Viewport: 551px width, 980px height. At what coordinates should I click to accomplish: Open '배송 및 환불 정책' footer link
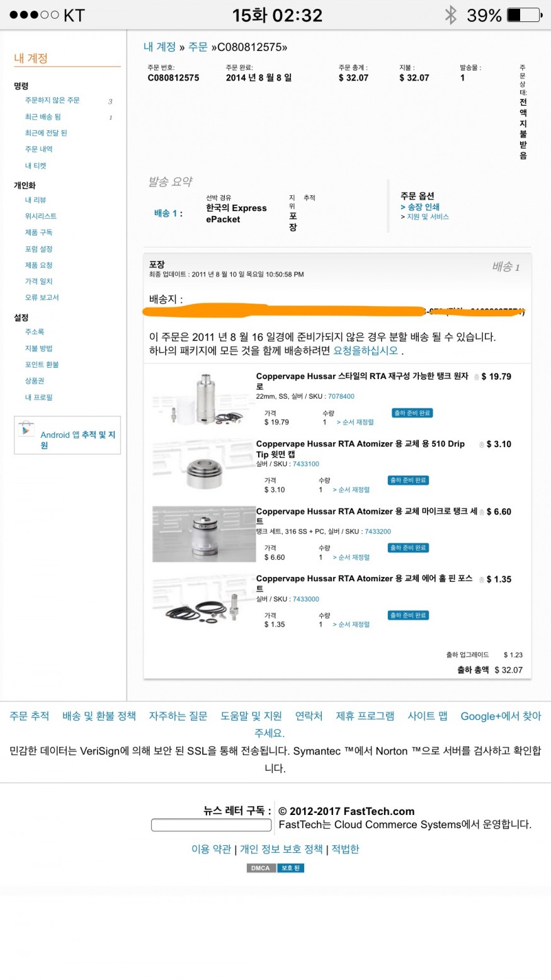pyautogui.click(x=99, y=715)
